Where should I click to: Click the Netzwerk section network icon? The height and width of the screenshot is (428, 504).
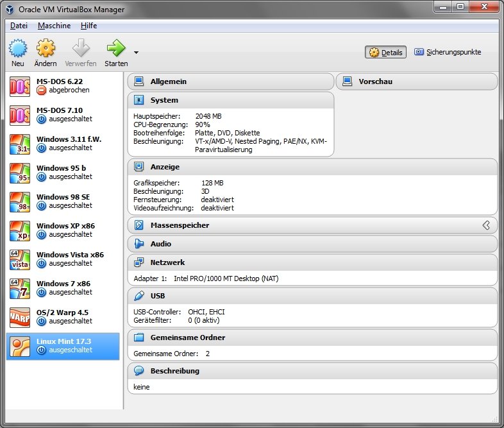pos(139,262)
